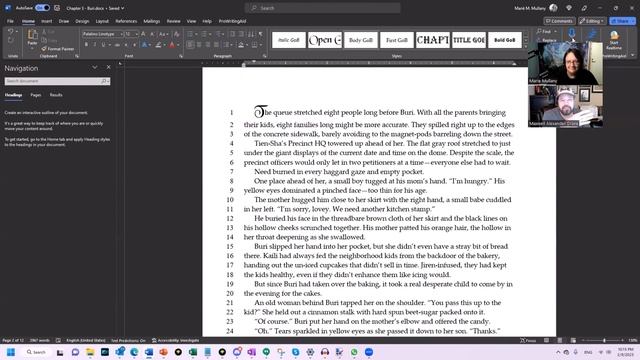Click Increase Indent icon

[x=241, y=34]
